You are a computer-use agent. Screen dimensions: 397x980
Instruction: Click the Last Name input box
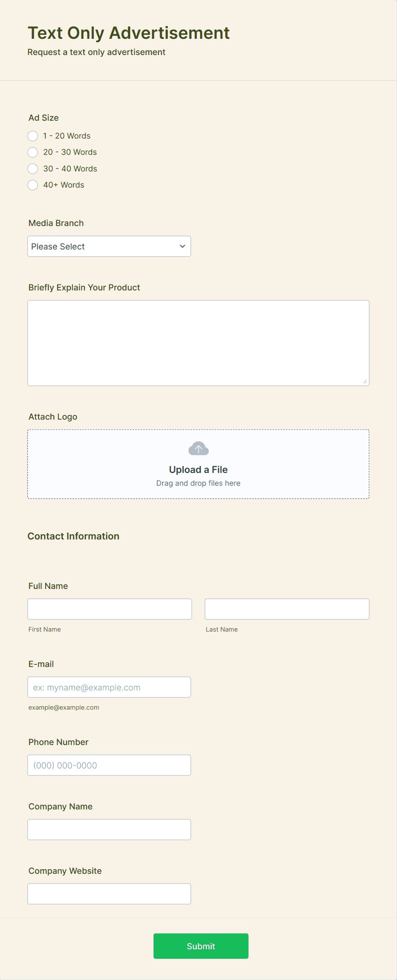(286, 609)
